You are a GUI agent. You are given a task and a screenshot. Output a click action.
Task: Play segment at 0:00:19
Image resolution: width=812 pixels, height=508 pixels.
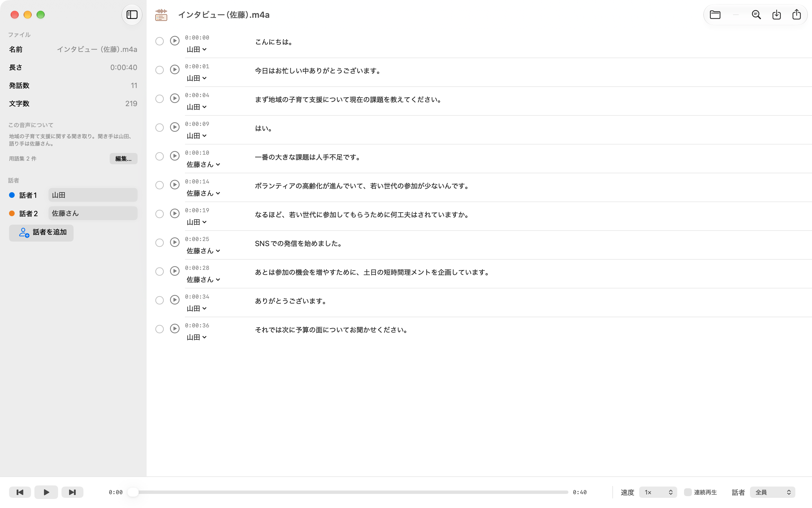point(175,213)
